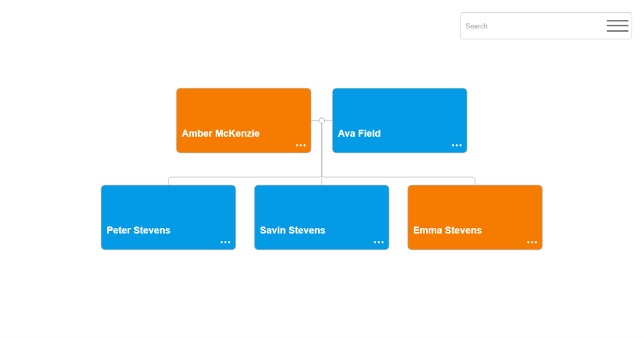Select Peter Stevens' card
The width and height of the screenshot is (644, 338).
[x=168, y=209]
